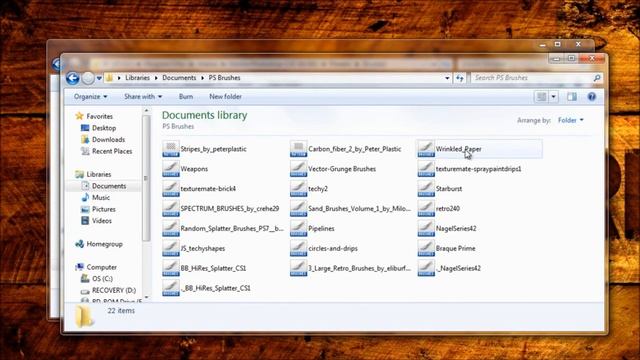The width and height of the screenshot is (640, 360).
Task: Toggle the preview pane icon
Action: (572, 97)
